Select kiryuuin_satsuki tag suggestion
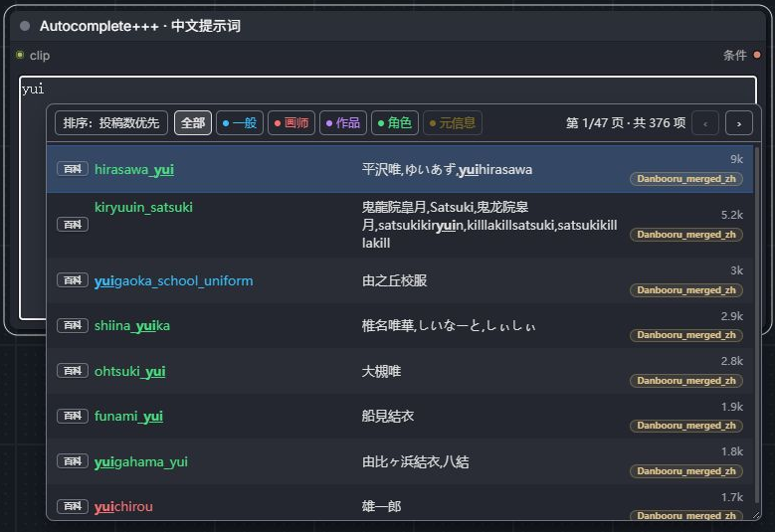 143,207
